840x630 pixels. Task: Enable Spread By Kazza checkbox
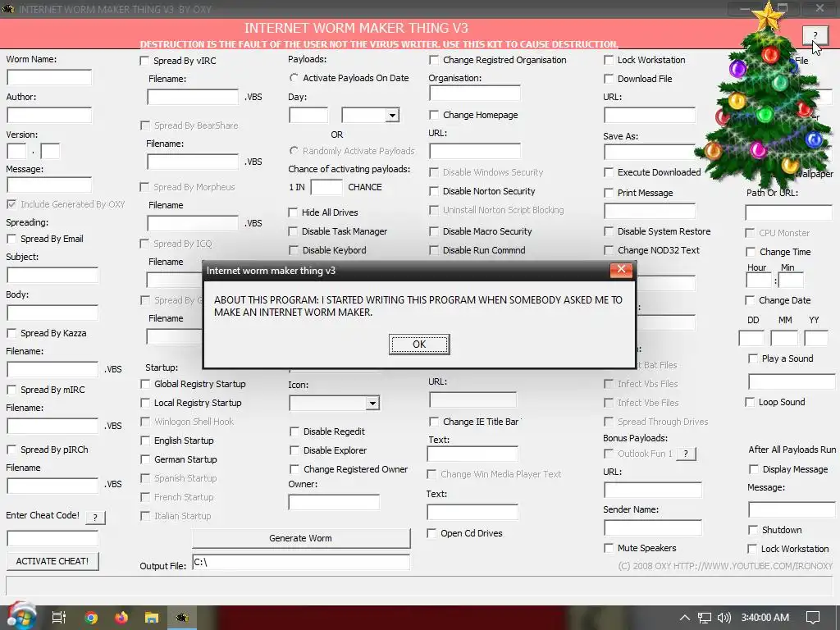(x=11, y=333)
